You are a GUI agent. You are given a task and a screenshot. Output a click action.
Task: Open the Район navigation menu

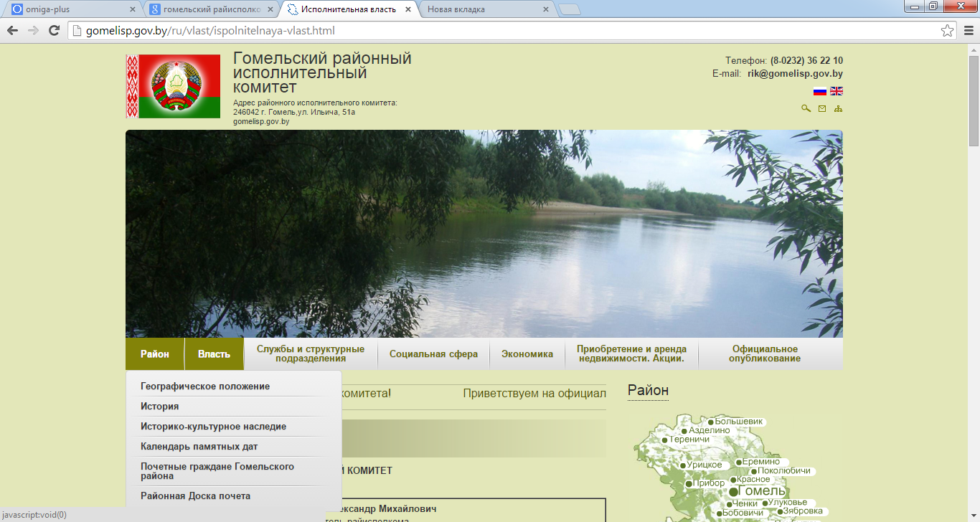click(x=155, y=354)
